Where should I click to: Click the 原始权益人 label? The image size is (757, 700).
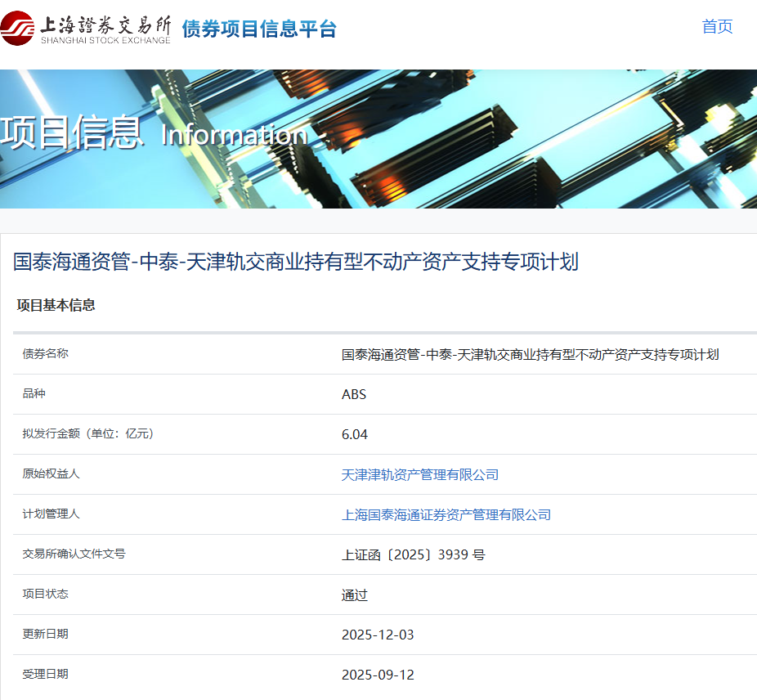click(51, 474)
